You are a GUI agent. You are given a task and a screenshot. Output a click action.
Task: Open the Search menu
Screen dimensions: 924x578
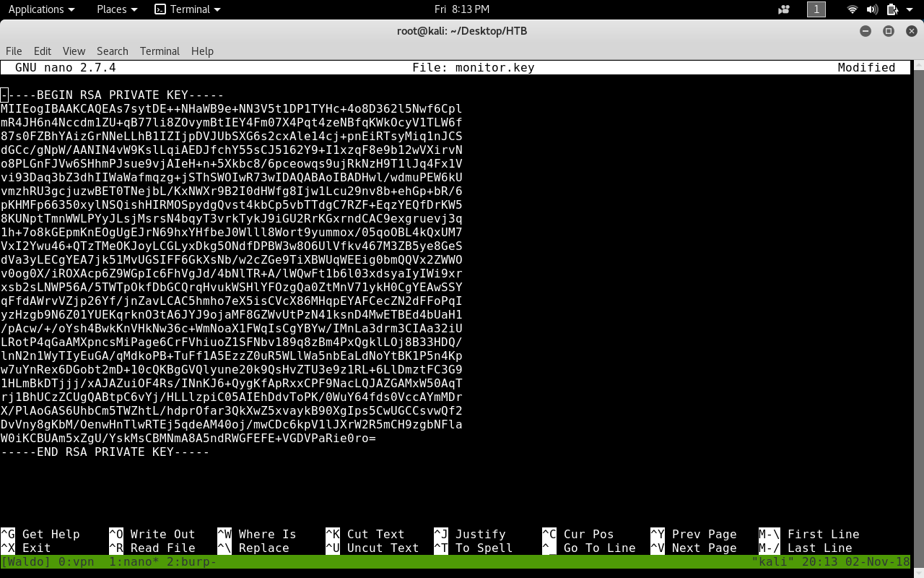(x=112, y=51)
